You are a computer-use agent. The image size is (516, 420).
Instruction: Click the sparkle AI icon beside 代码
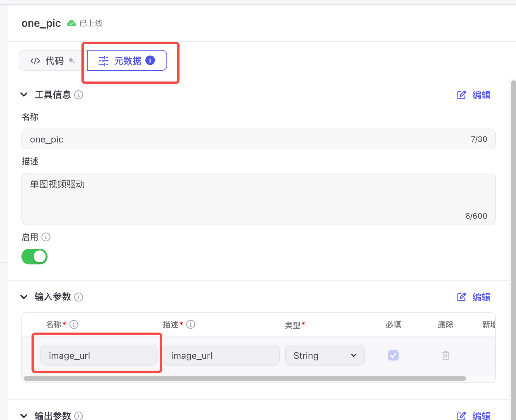(x=72, y=61)
